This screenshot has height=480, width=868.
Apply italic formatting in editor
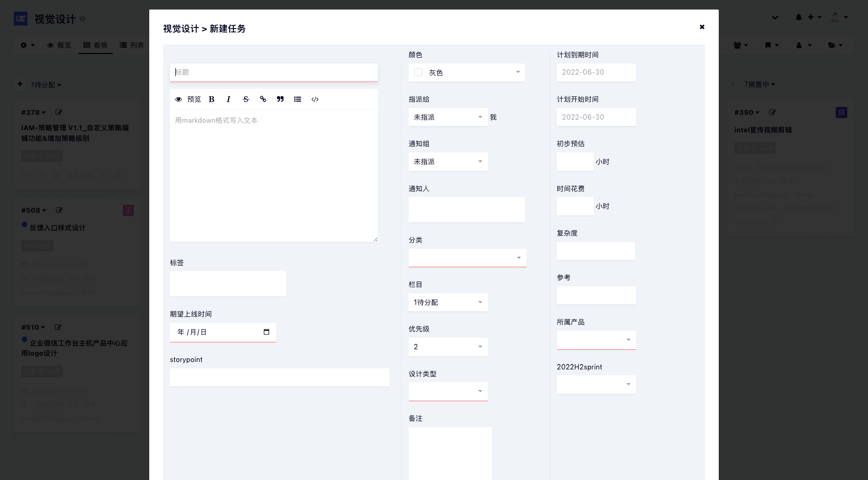229,99
